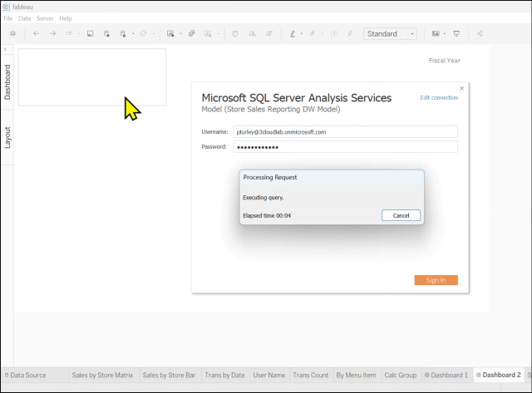Open the Replay Animation dropdown arrow
This screenshot has height=393, width=532.
79,33
